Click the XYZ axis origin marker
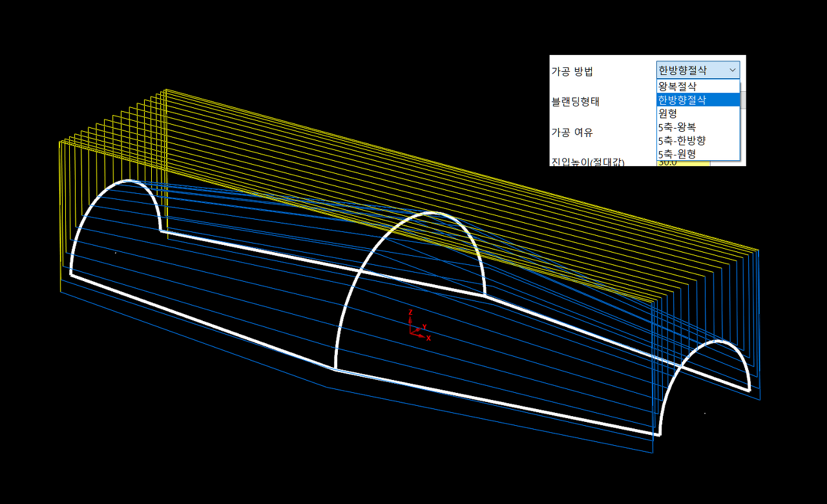827x504 pixels. pyautogui.click(x=419, y=326)
